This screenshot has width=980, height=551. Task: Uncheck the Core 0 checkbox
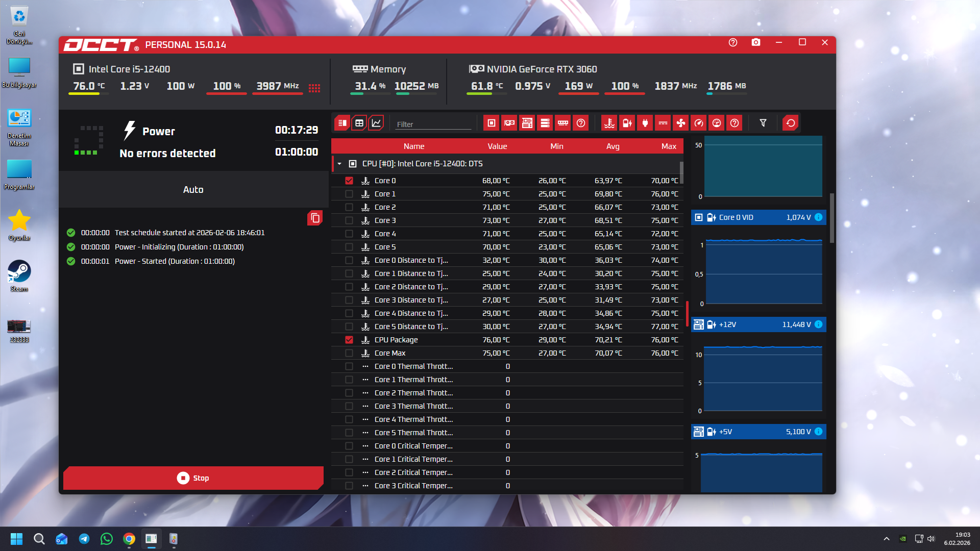click(x=349, y=181)
